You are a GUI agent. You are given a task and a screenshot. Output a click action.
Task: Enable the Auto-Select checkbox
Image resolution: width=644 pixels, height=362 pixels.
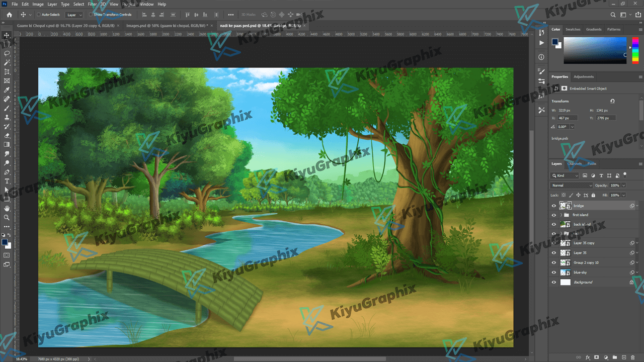coord(39,15)
